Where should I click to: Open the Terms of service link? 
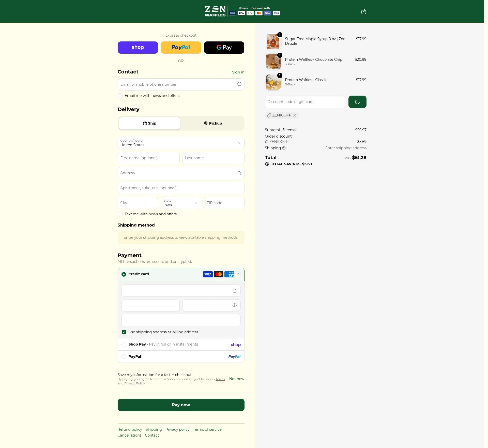207,429
